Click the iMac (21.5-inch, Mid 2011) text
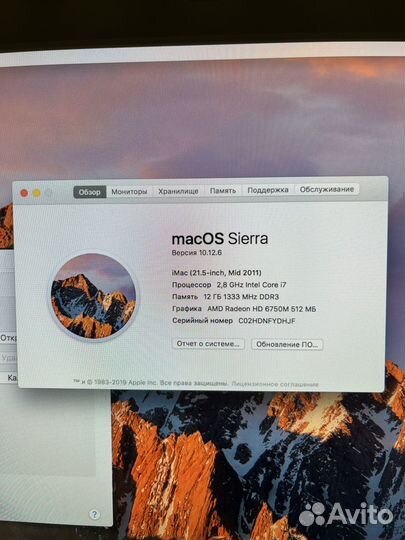 (x=217, y=273)
